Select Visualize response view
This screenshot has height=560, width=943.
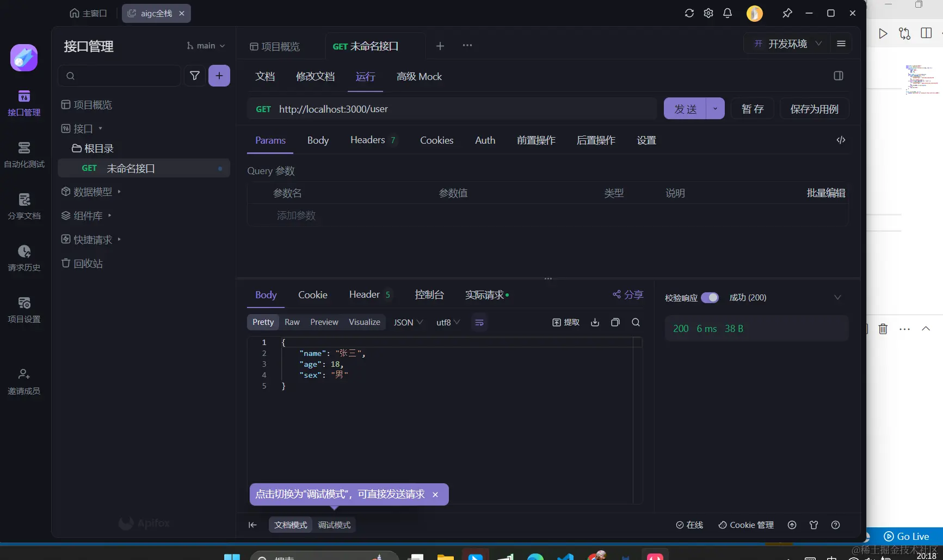(365, 322)
